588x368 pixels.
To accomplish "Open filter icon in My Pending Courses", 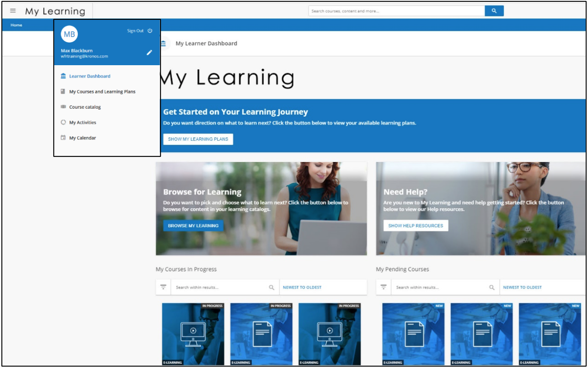I will point(384,287).
